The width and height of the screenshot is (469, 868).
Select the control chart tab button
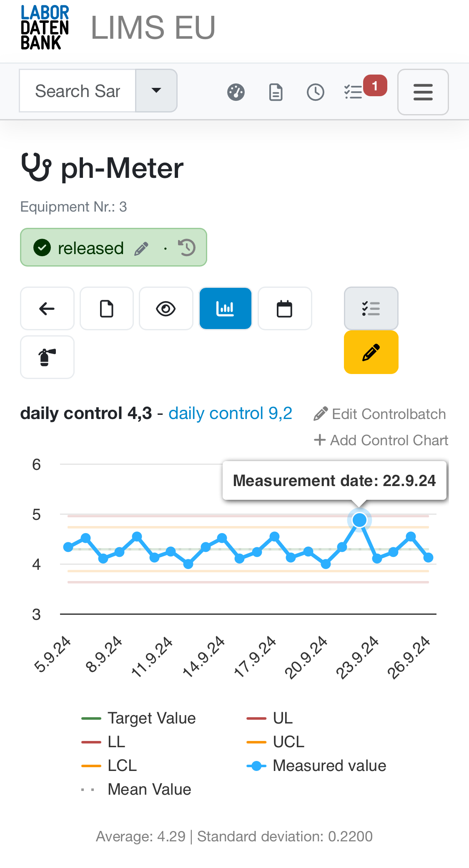coord(226,309)
